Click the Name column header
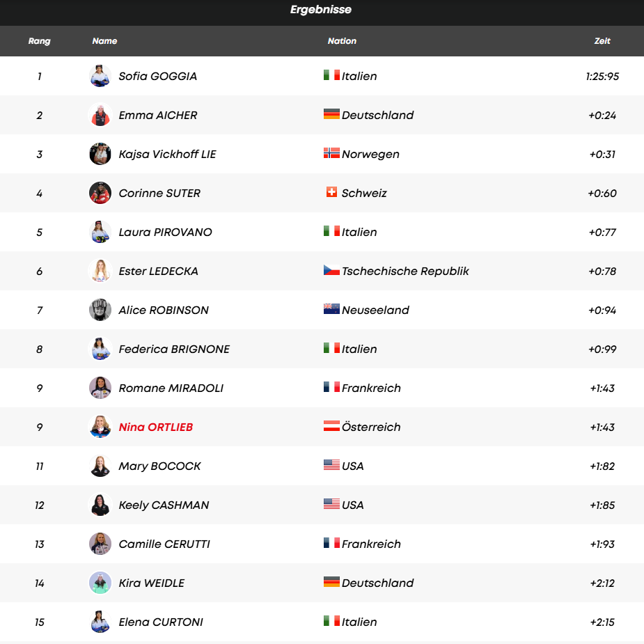This screenshot has height=644, width=644. click(104, 41)
